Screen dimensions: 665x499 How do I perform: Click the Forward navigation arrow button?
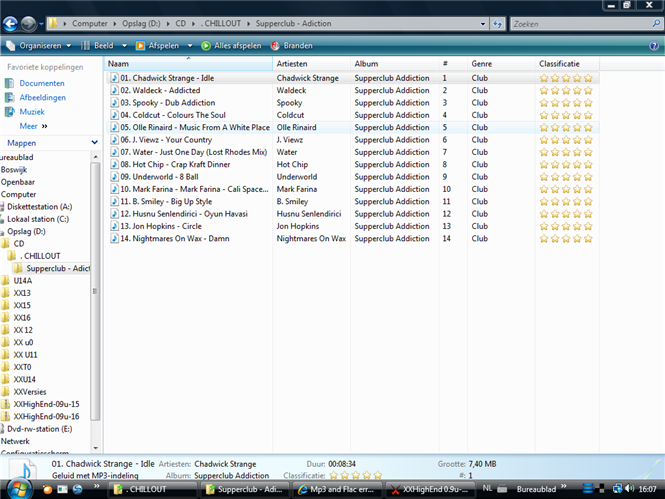pyautogui.click(x=28, y=24)
